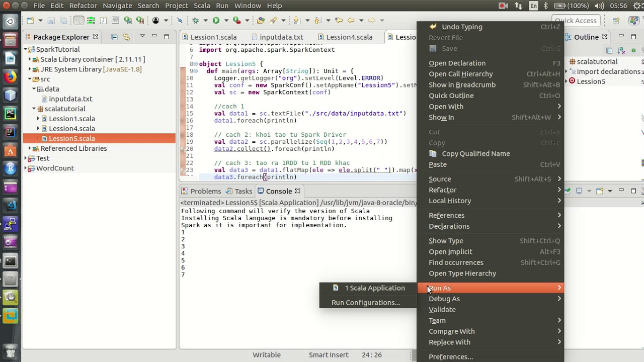Image resolution: width=644 pixels, height=362 pixels.
Task: Open the Scala perspective button
Action: point(633,21)
